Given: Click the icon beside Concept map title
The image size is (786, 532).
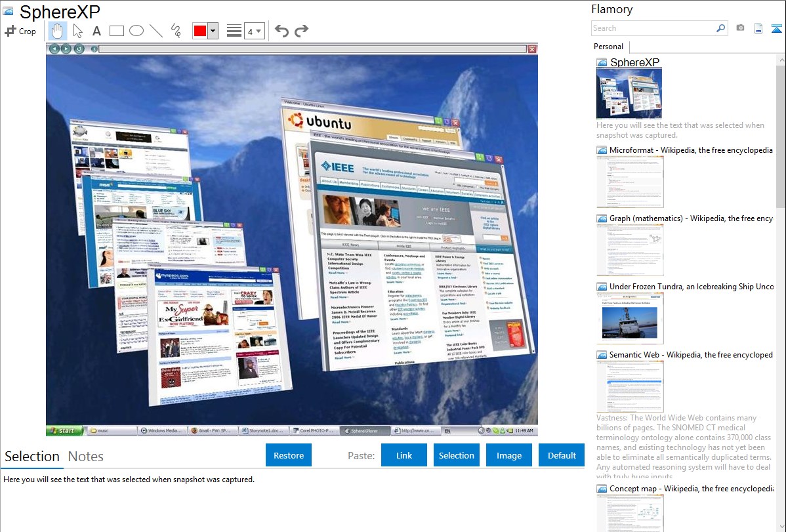Looking at the screenshot, I should pyautogui.click(x=602, y=489).
